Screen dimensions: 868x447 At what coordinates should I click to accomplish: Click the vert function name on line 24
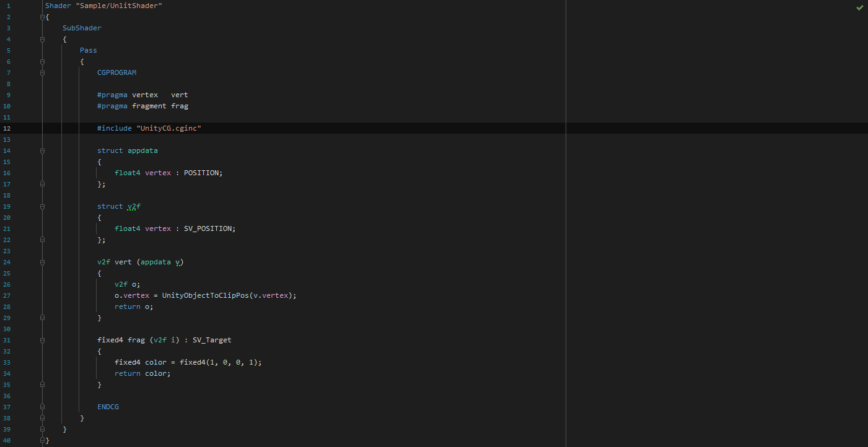tap(123, 262)
